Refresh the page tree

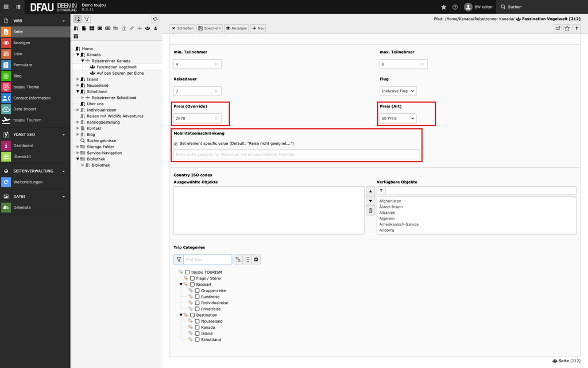pos(155,19)
